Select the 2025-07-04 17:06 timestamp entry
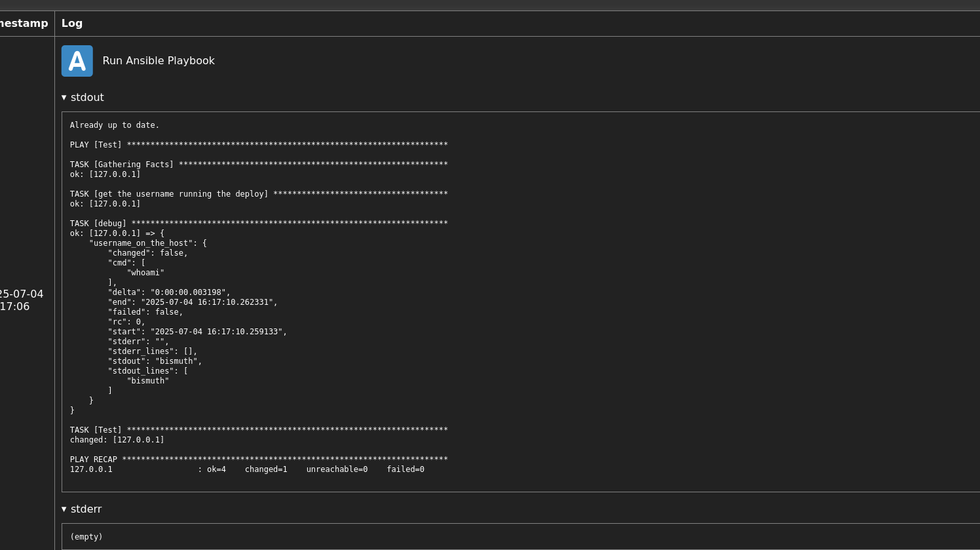Image resolution: width=980 pixels, height=550 pixels. 22,300
